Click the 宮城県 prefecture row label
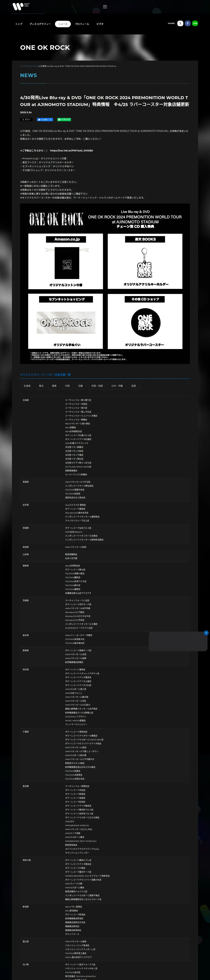Image resolution: width=210 pixels, height=980 pixels. coord(26,528)
